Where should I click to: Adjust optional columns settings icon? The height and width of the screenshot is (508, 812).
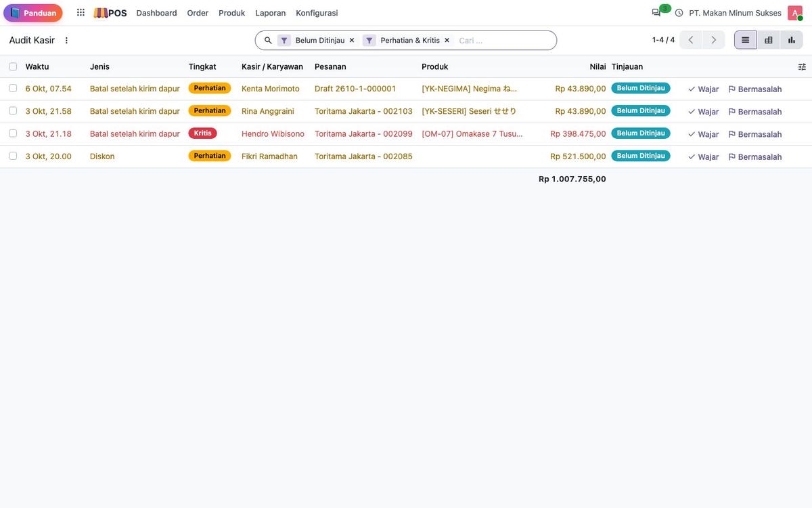coord(802,67)
